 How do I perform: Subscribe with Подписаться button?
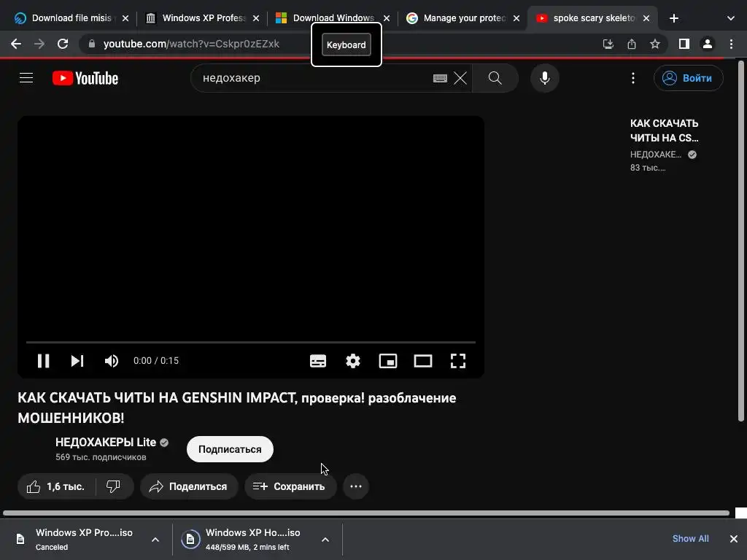pos(230,449)
